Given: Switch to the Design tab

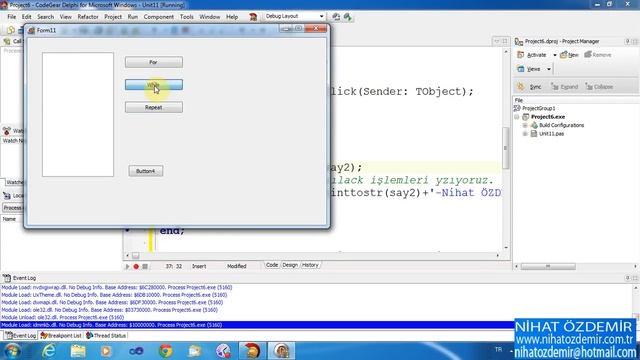Looking at the screenshot, I should point(290,265).
